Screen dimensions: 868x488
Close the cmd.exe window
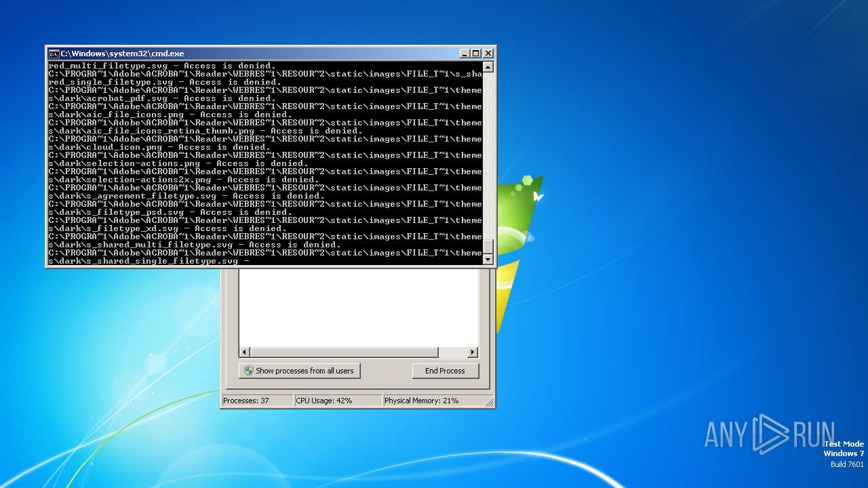tap(488, 54)
